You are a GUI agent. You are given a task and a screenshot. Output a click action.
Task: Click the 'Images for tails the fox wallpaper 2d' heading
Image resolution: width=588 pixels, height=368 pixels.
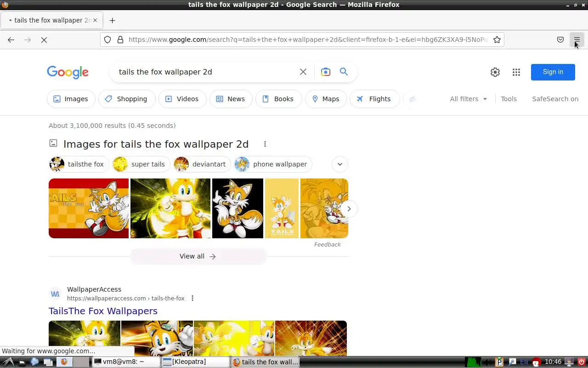click(156, 144)
